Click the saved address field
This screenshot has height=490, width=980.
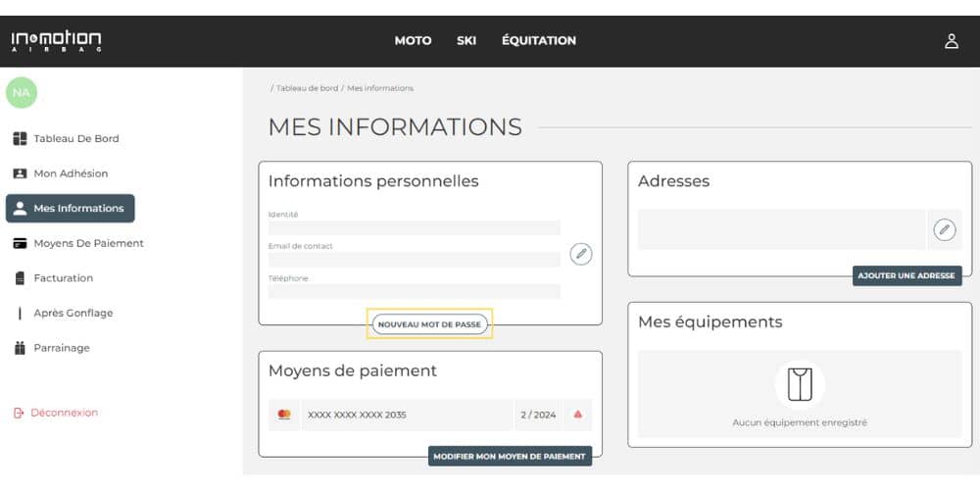(781, 229)
